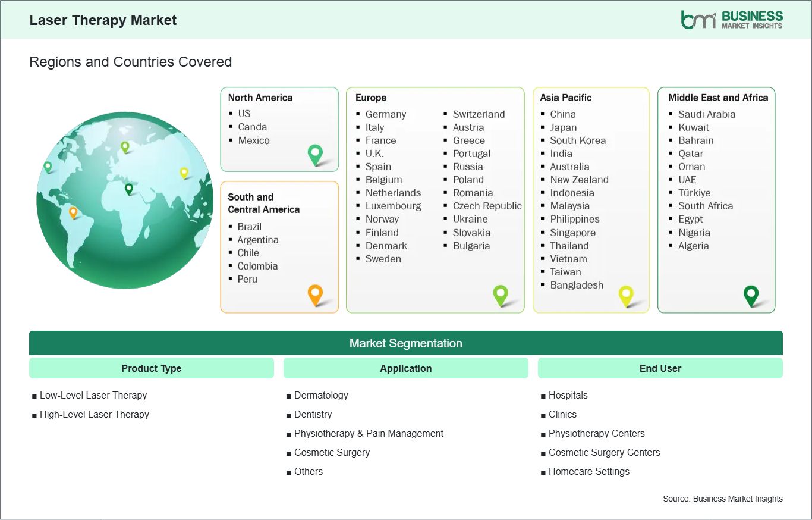Select the Middle East and Africa pin icon

pyautogui.click(x=751, y=295)
